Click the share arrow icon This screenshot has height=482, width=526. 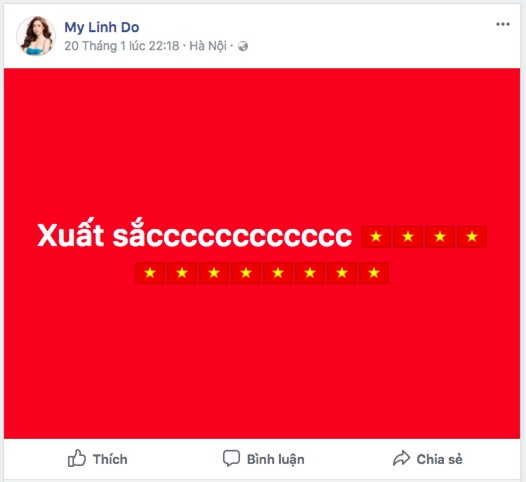(401, 458)
